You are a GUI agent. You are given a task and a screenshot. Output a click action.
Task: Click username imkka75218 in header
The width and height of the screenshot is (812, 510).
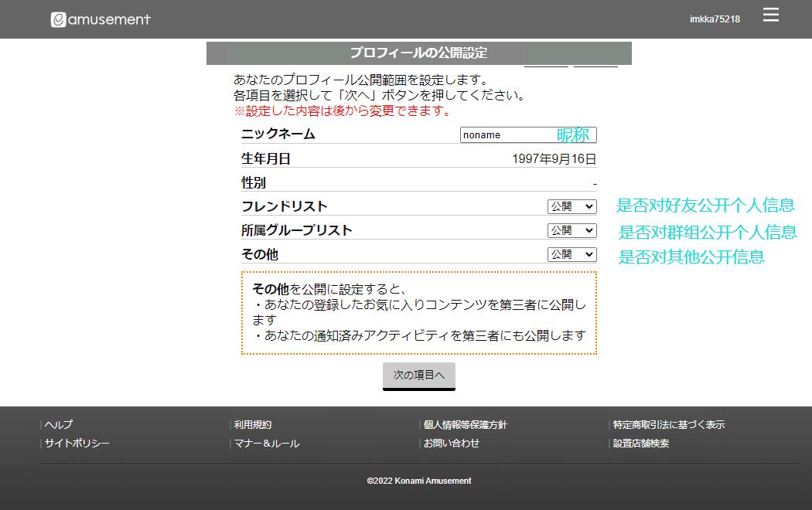pyautogui.click(x=714, y=19)
